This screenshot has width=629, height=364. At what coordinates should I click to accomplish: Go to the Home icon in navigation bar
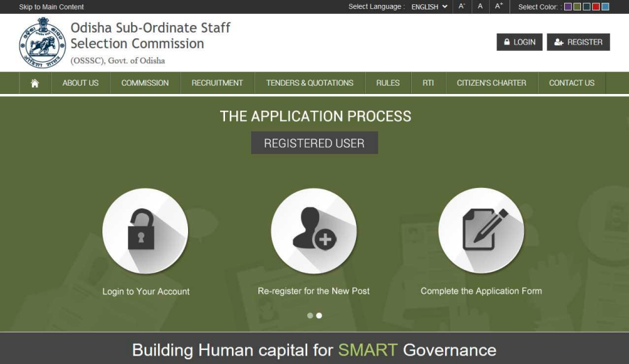(35, 83)
